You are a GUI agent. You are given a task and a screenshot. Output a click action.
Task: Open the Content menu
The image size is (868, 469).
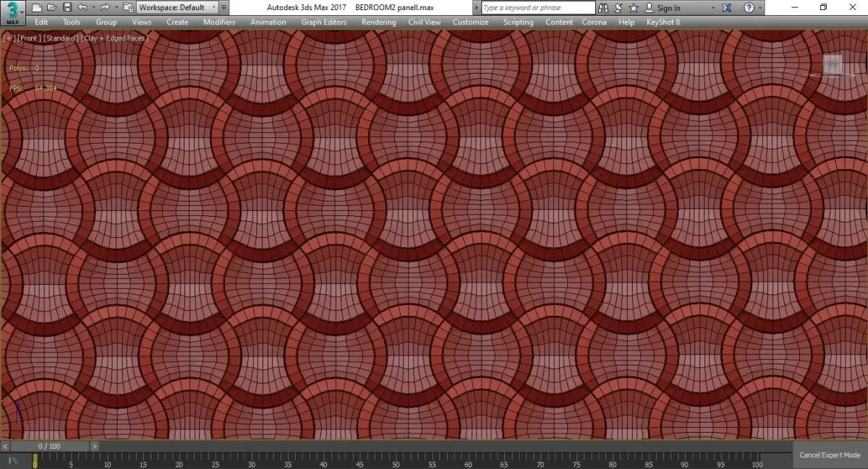tap(559, 22)
